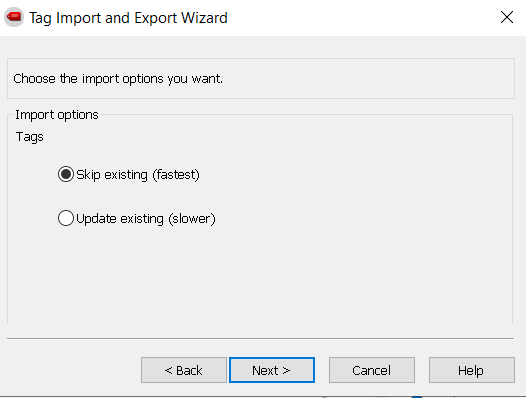Click the Tags section label
The height and width of the screenshot is (398, 526).
point(30,137)
